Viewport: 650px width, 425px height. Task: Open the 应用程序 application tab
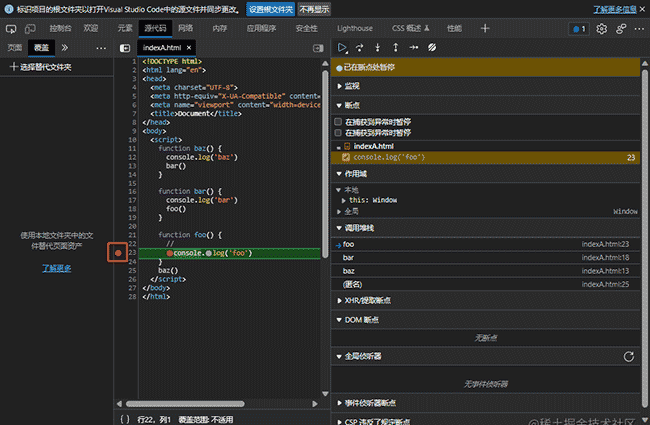tap(261, 29)
